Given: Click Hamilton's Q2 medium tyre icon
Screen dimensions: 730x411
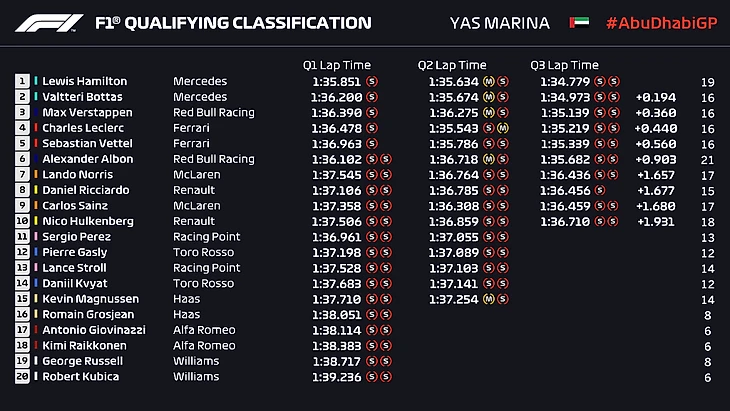Looking at the screenshot, I should (x=488, y=81).
